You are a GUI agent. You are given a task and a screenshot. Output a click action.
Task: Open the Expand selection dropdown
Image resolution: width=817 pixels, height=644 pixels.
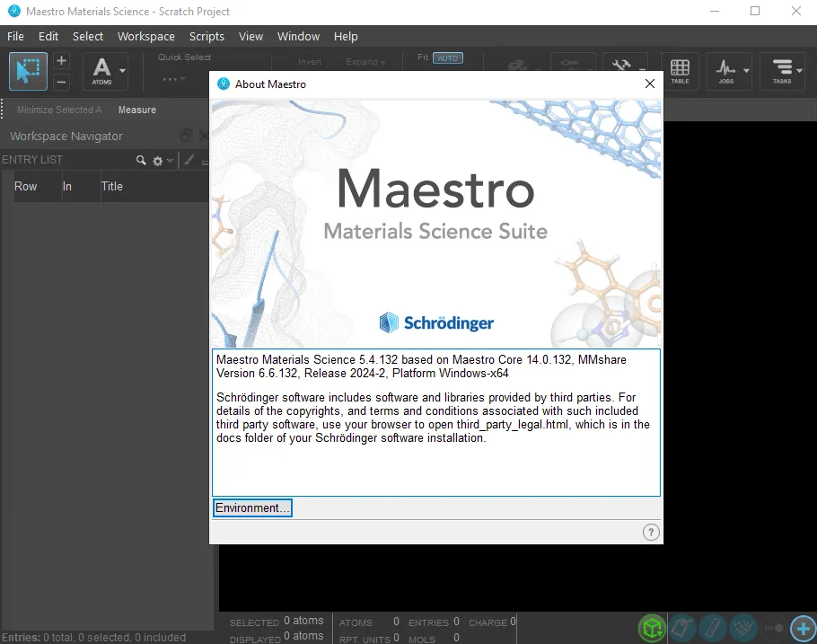365,62
